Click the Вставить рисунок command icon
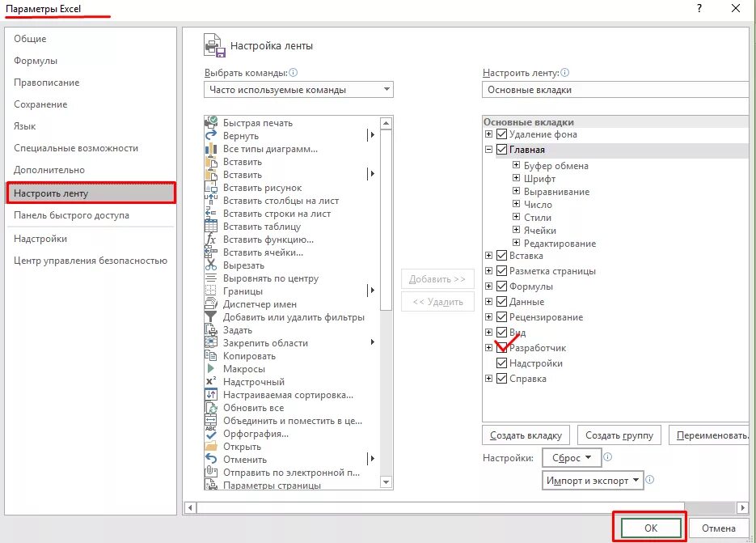Screen dimensions: 756x543 (x=211, y=188)
